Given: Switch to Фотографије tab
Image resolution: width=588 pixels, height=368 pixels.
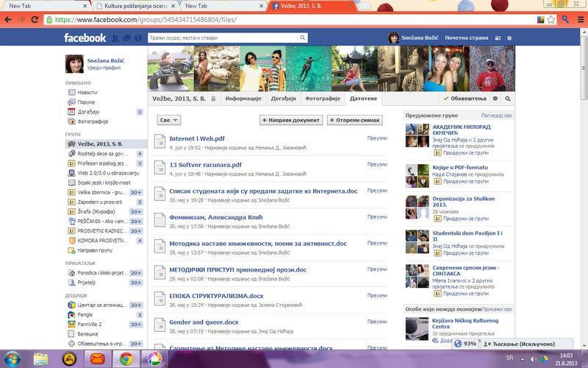Looking at the screenshot, I should 323,99.
